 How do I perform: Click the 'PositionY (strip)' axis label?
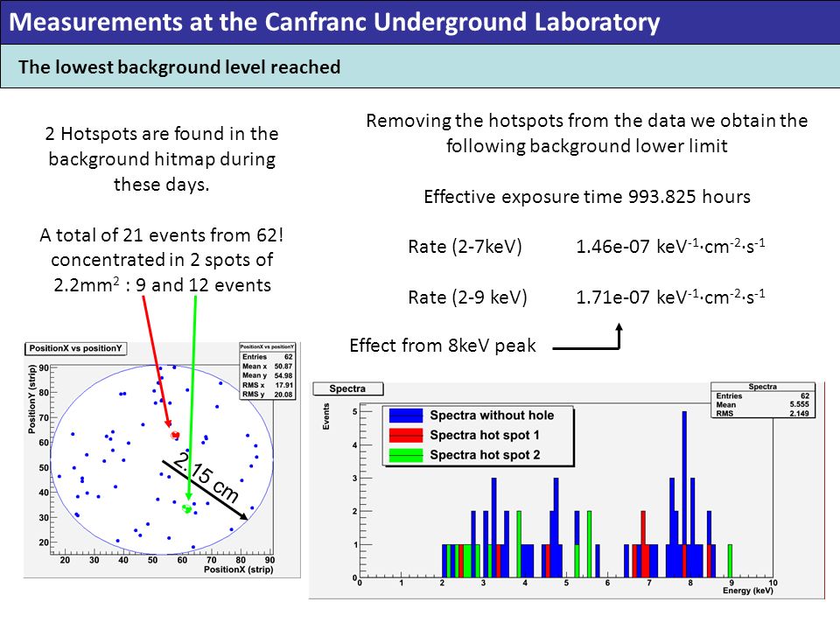click(32, 399)
